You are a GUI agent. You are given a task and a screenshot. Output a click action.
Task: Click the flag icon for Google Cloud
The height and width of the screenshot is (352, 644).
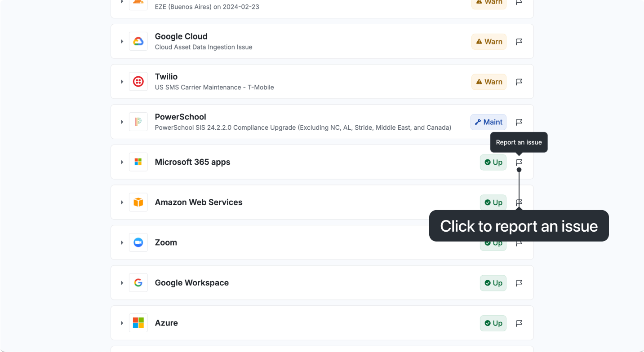(519, 42)
